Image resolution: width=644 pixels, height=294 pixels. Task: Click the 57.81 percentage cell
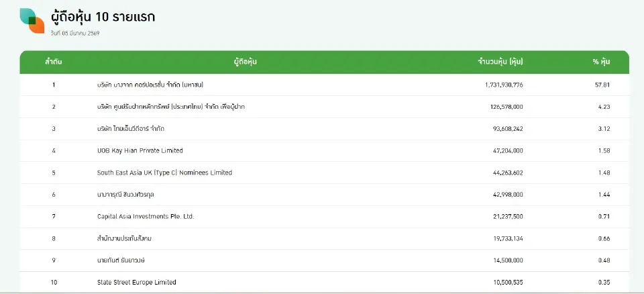coord(602,85)
